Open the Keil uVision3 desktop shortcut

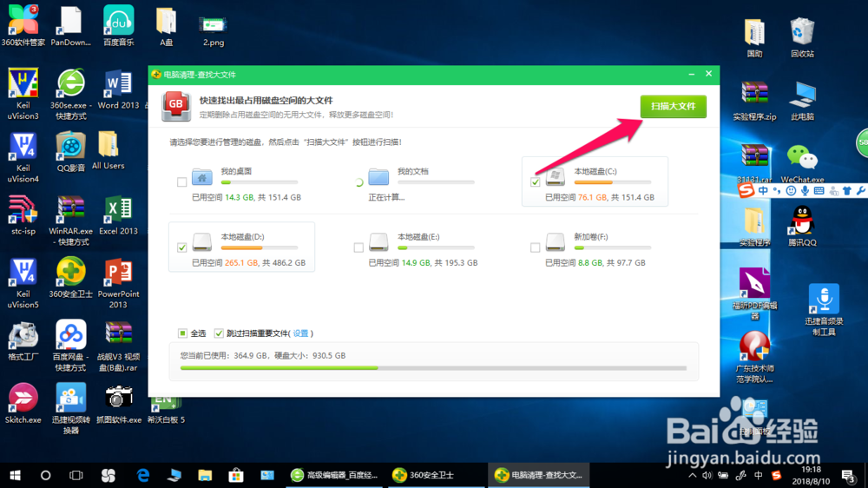click(23, 94)
